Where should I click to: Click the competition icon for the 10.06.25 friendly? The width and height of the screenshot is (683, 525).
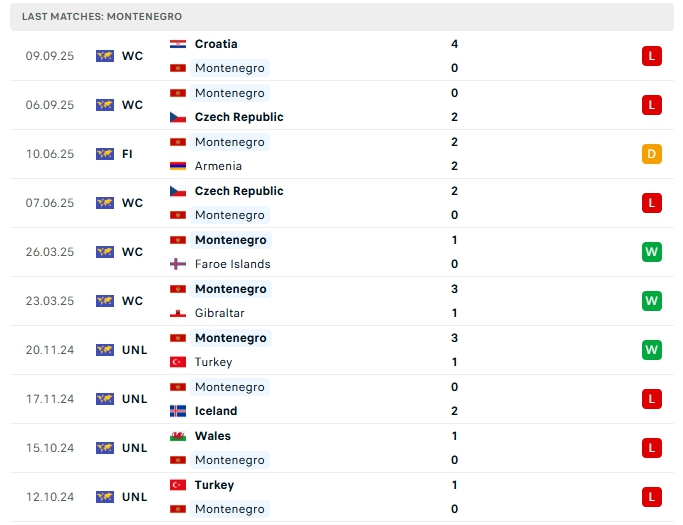click(105, 154)
